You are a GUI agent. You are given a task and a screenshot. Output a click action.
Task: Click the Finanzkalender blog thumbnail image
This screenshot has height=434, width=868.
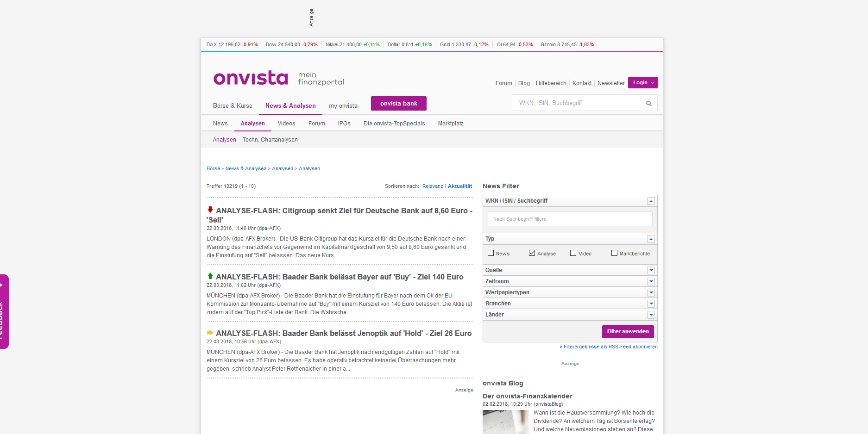tap(506, 422)
